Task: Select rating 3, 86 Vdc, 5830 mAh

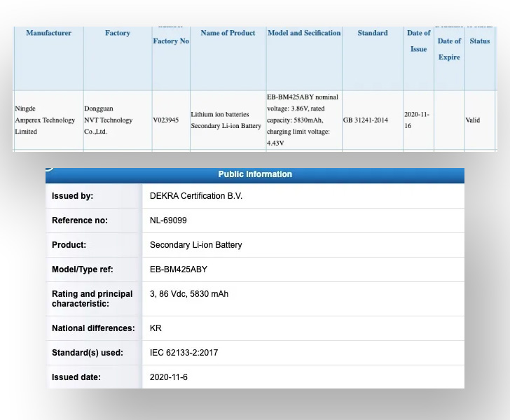Action: pyautogui.click(x=189, y=294)
